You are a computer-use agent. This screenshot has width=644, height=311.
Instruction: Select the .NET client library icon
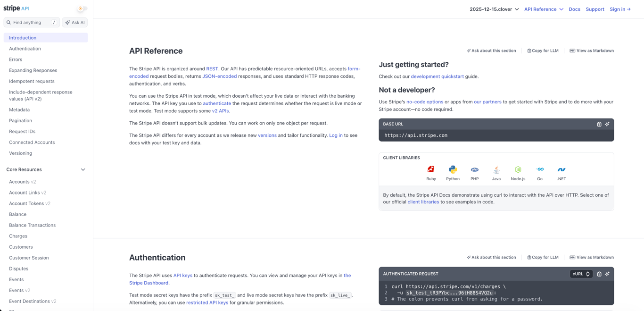561,170
